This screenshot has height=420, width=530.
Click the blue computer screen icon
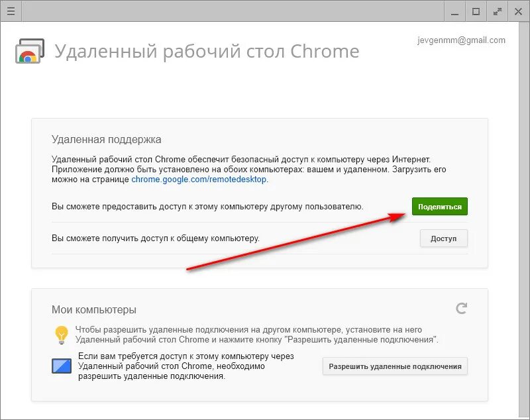(x=62, y=366)
